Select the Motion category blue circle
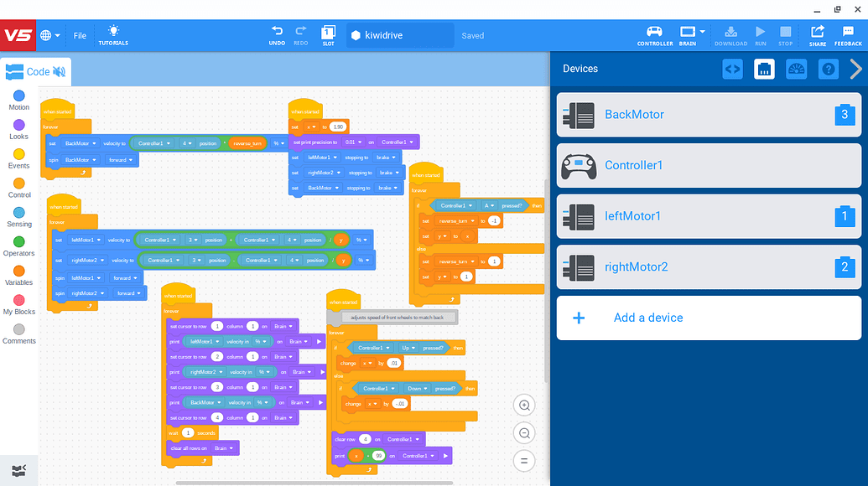 coord(18,96)
